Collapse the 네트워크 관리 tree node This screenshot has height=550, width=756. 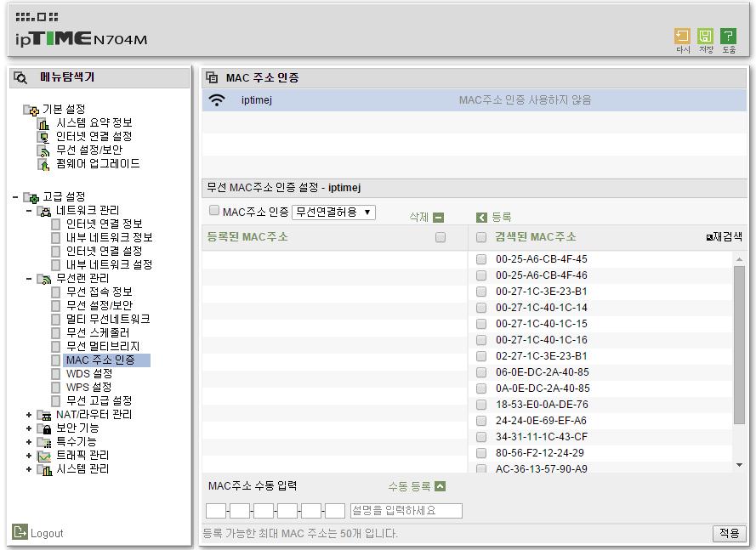[29, 211]
